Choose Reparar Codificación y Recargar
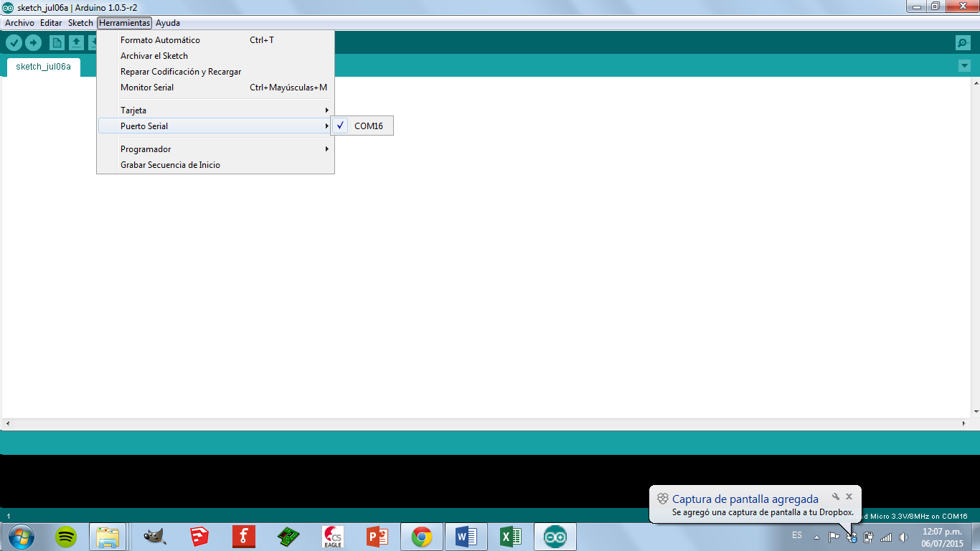 click(x=215, y=72)
